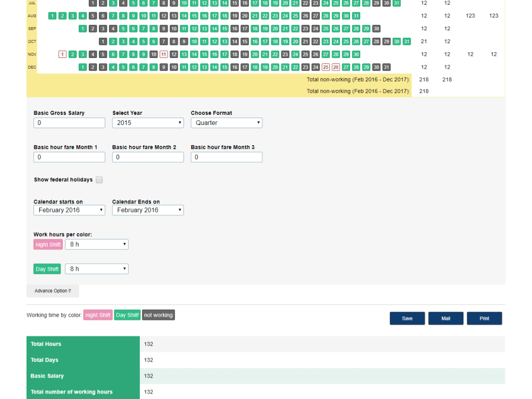Click the AUG month label
Image resolution: width=532 pixels, height=399 pixels.
click(x=32, y=15)
